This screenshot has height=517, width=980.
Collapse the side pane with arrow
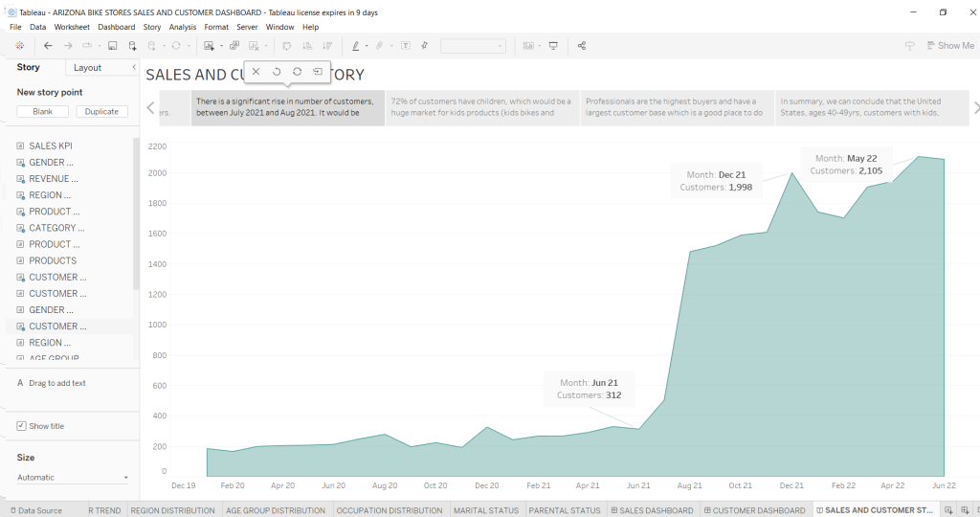132,67
